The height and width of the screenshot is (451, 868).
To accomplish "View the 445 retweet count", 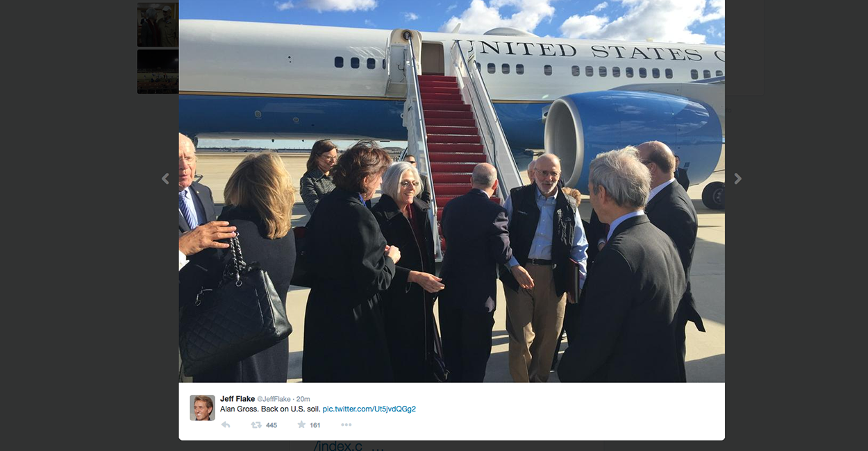I will coord(272,425).
